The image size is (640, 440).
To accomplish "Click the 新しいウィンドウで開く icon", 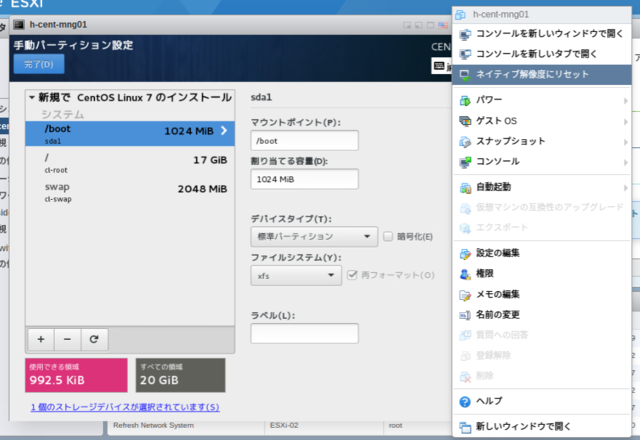I will (465, 427).
